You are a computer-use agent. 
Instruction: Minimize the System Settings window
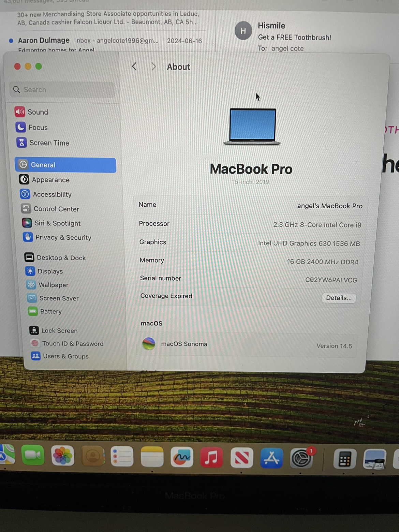pyautogui.click(x=28, y=66)
